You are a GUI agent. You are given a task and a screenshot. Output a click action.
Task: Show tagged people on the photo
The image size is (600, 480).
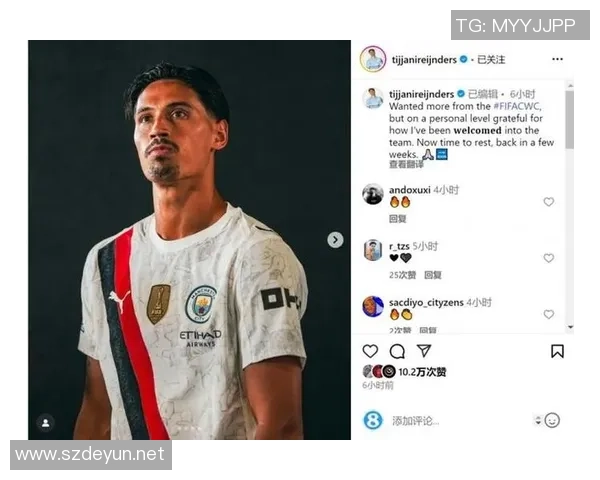point(46,423)
